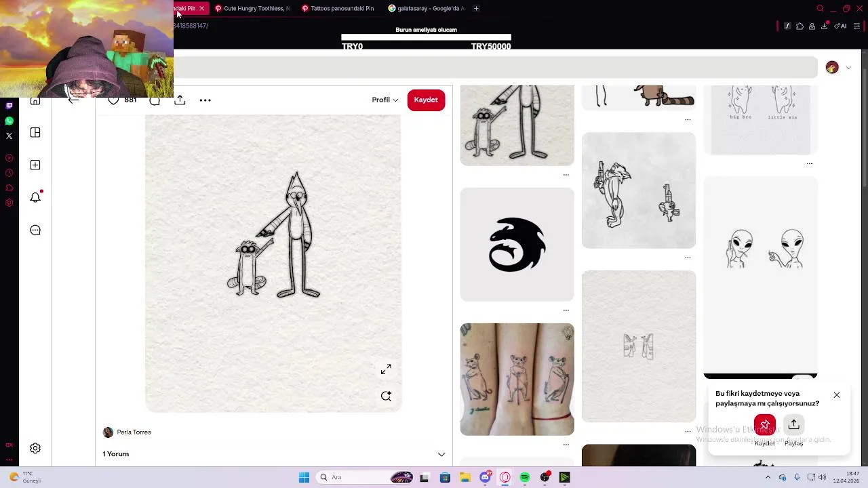Switch to the 'Tattoos panosundaki Pin' tab
This screenshot has width=868, height=488.
[338, 9]
